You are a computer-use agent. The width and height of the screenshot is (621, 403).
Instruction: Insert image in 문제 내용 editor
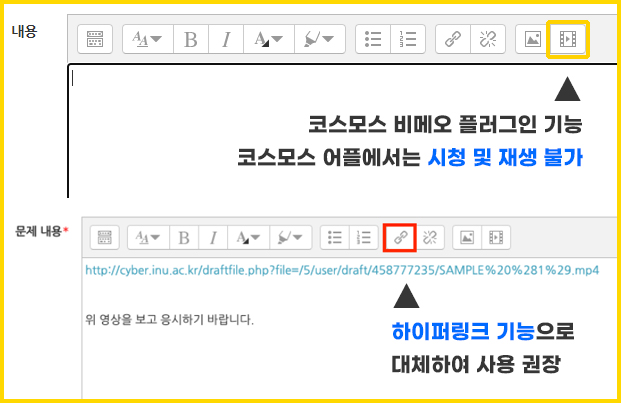(x=467, y=238)
